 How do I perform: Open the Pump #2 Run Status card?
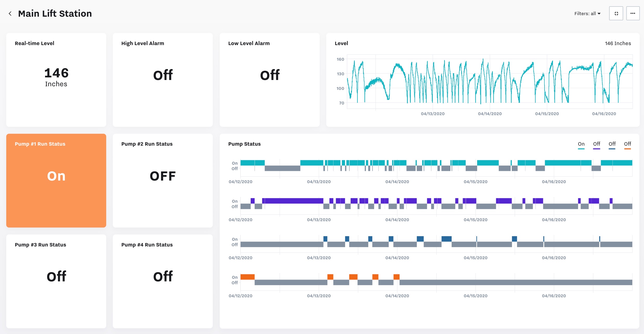point(163,181)
